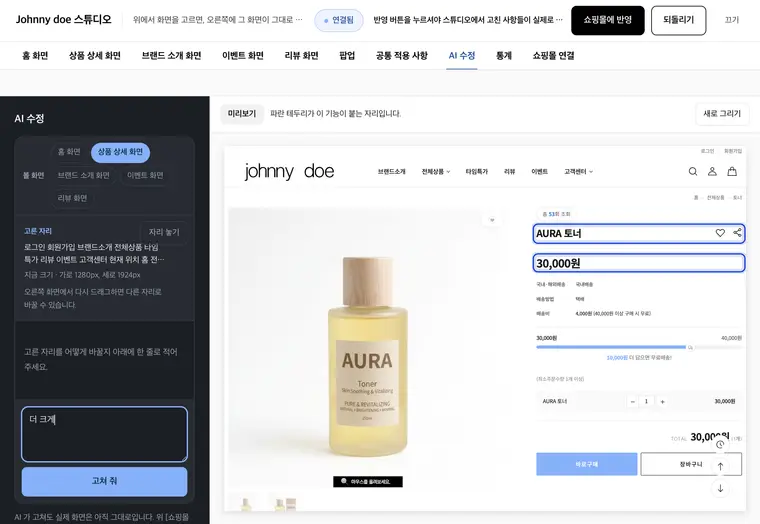This screenshot has height=524, width=760.
Task: Select the AI 수정 tab
Action: tap(461, 56)
